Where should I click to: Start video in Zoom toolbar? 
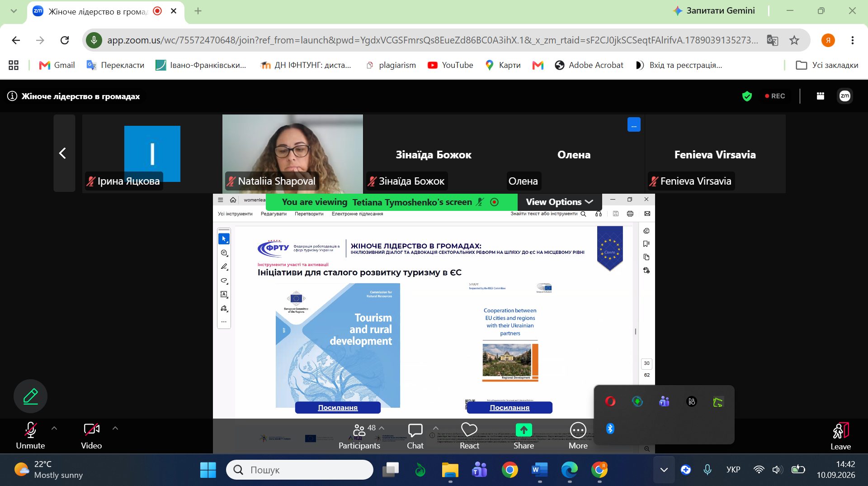point(91,436)
